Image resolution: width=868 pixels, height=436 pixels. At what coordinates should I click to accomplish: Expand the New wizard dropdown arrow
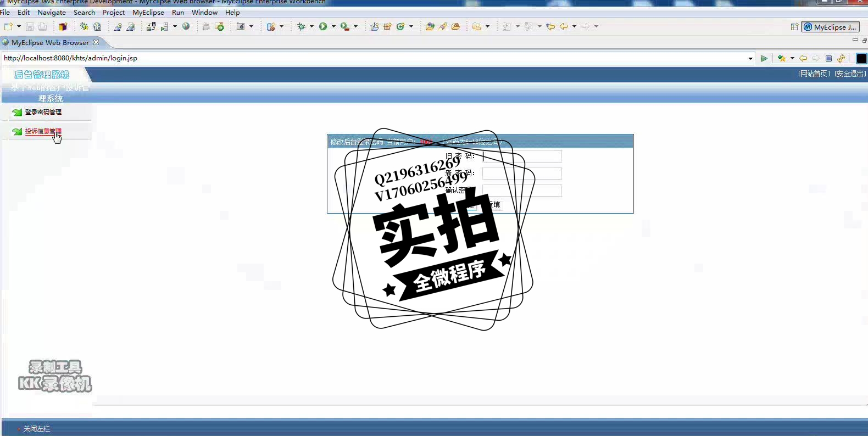coord(19,26)
